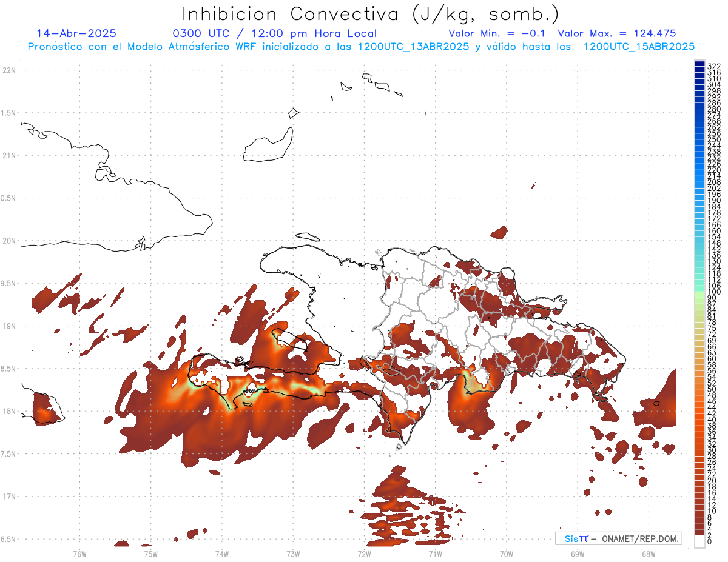Click the "19N" latitude label
This screenshot has width=728, height=562.
click(8, 326)
